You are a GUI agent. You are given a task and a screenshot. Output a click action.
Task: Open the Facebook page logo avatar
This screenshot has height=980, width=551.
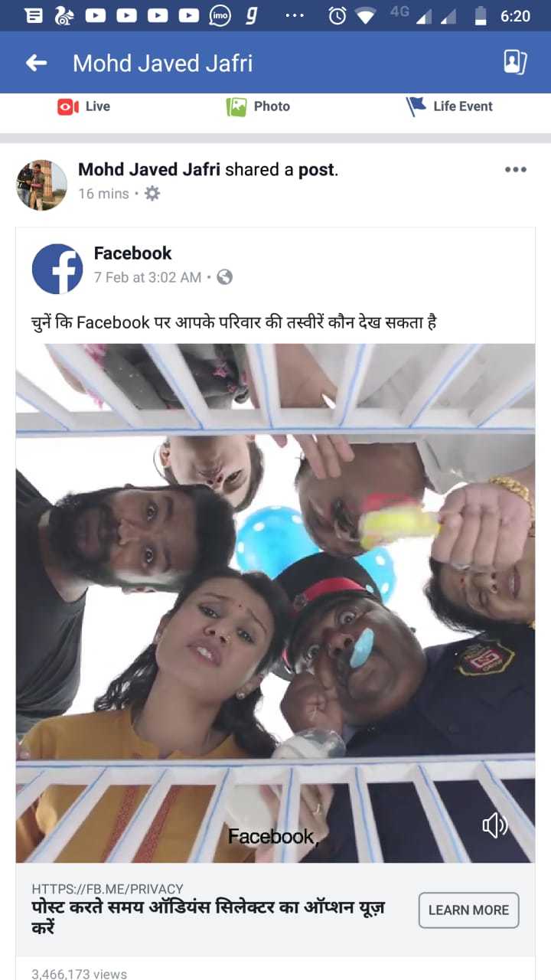pos(57,269)
